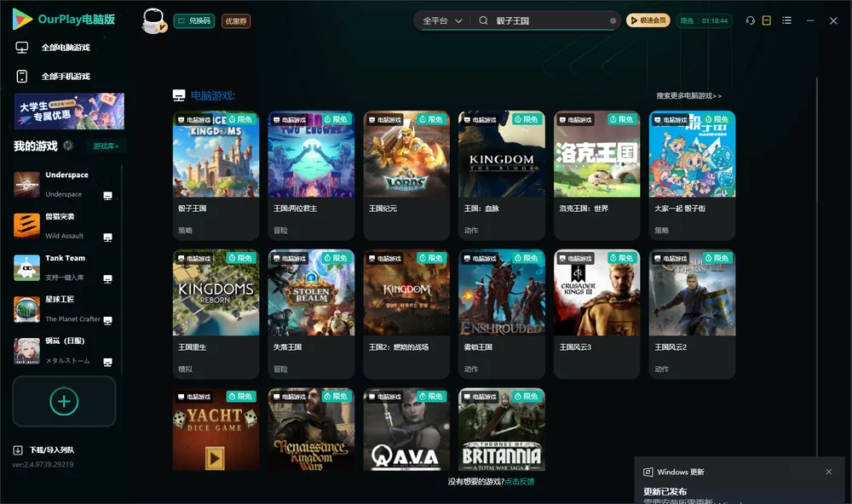Click the 点击反馈 feedback link

(520, 481)
